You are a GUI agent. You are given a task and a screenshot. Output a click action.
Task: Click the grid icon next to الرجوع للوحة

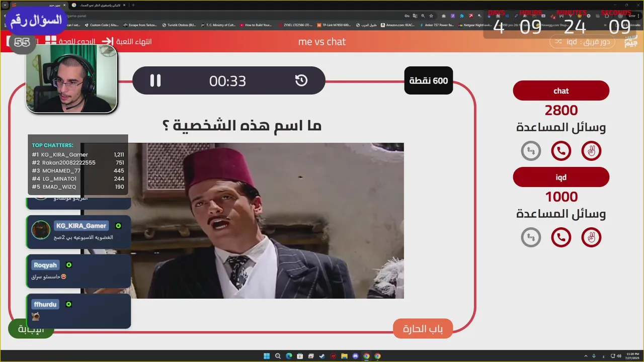tap(51, 41)
